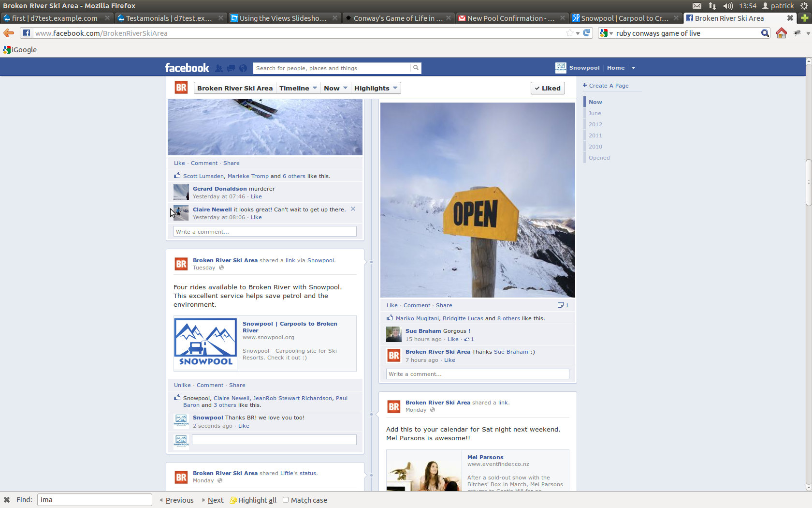Open the network indicator in system bar
812x508 pixels.
coord(712,6)
